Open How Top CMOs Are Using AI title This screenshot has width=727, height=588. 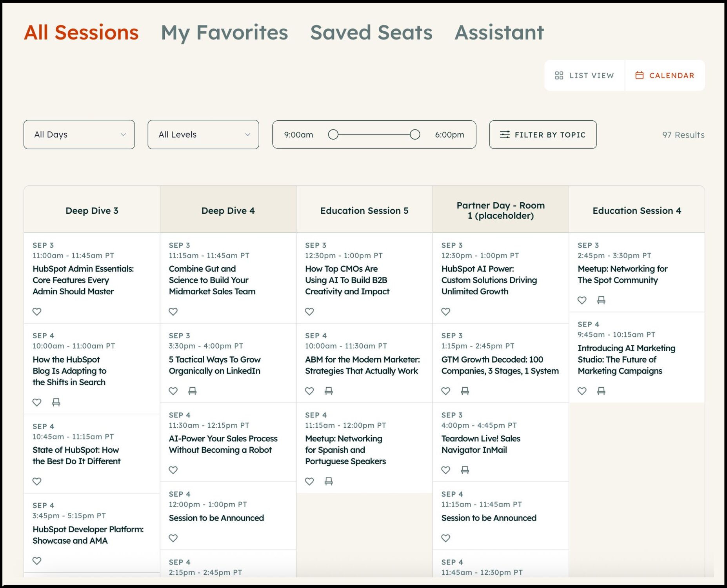point(347,280)
